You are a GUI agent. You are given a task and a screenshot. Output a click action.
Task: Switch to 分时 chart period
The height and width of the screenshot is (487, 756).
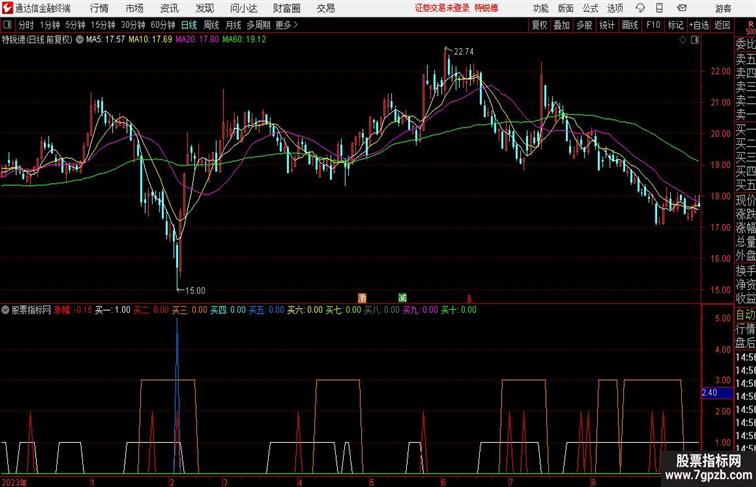coord(26,25)
